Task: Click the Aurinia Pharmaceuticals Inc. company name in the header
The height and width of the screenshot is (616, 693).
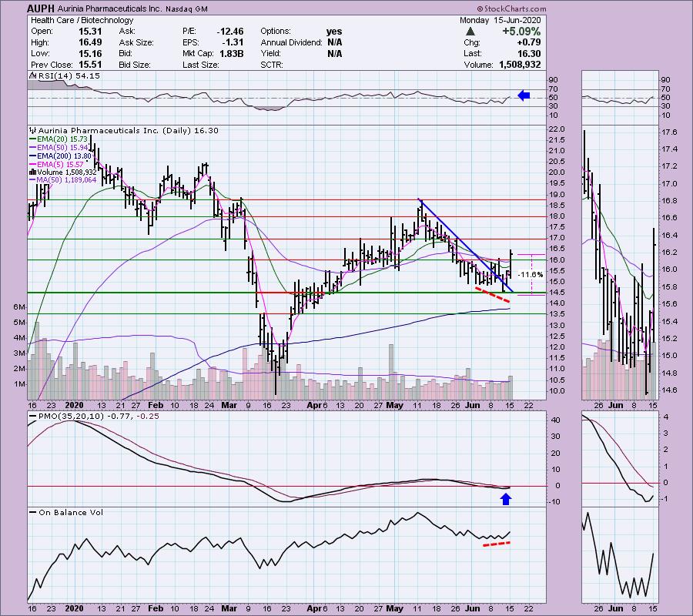Action: coord(109,8)
